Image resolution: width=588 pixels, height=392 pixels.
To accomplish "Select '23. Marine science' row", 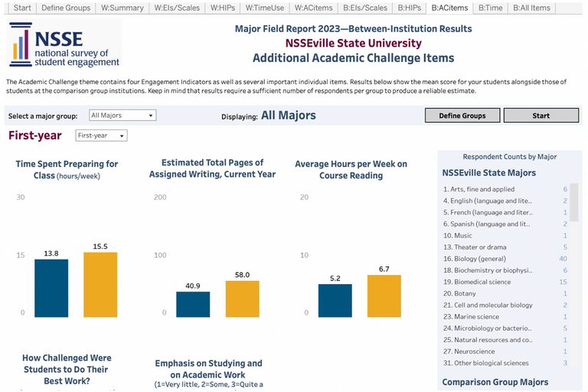I will click(x=505, y=317).
